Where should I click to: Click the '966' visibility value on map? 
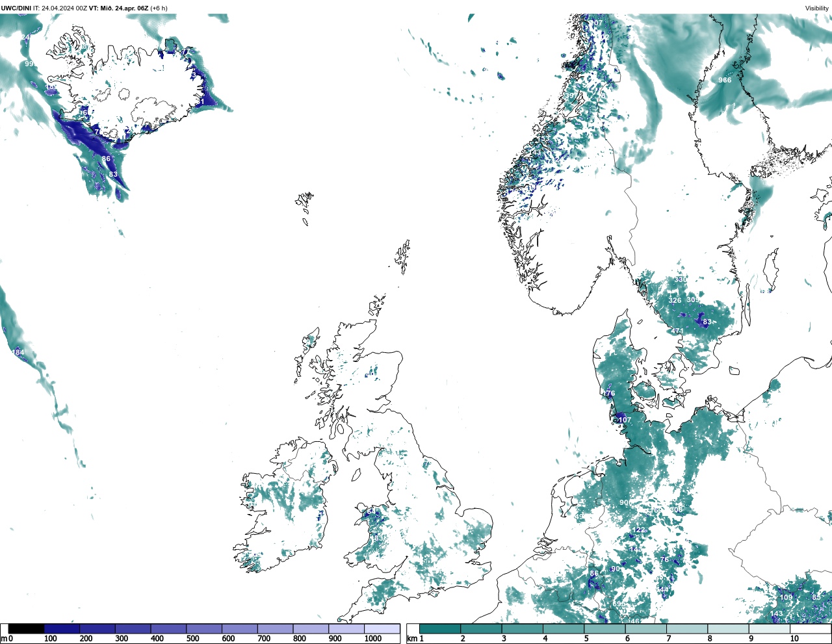[725, 80]
